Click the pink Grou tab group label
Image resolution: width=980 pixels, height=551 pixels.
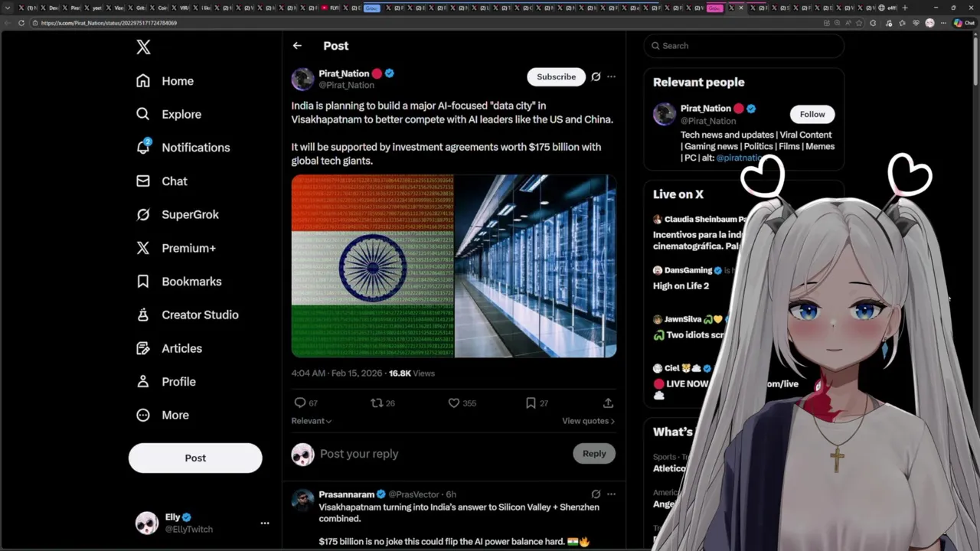tap(714, 8)
